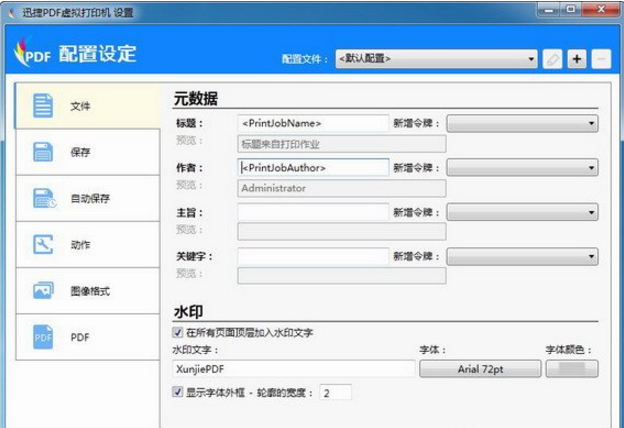Switch to the 自动保存 tab label
Viewport: 624px width, 428px height.
[90, 198]
